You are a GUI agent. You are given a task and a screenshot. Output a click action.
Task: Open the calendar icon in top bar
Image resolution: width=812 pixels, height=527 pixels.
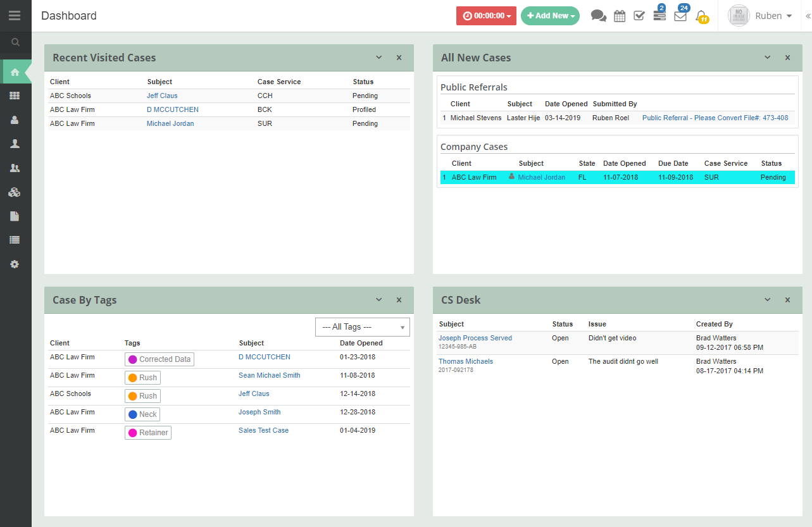(620, 16)
